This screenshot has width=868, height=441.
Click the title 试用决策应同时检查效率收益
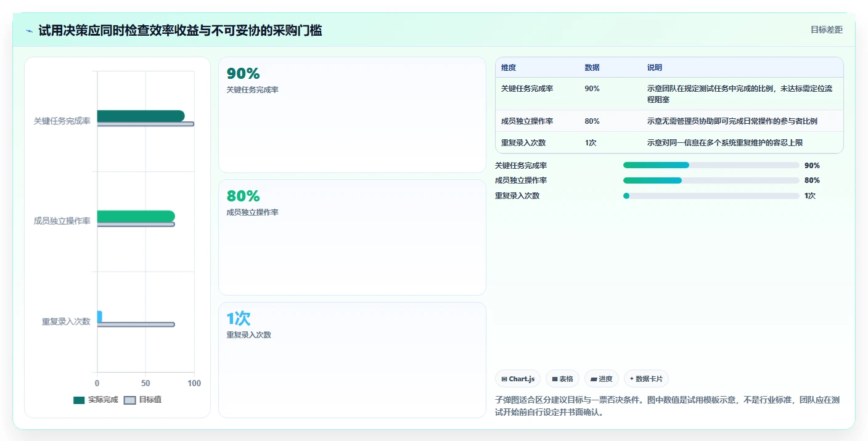click(180, 31)
